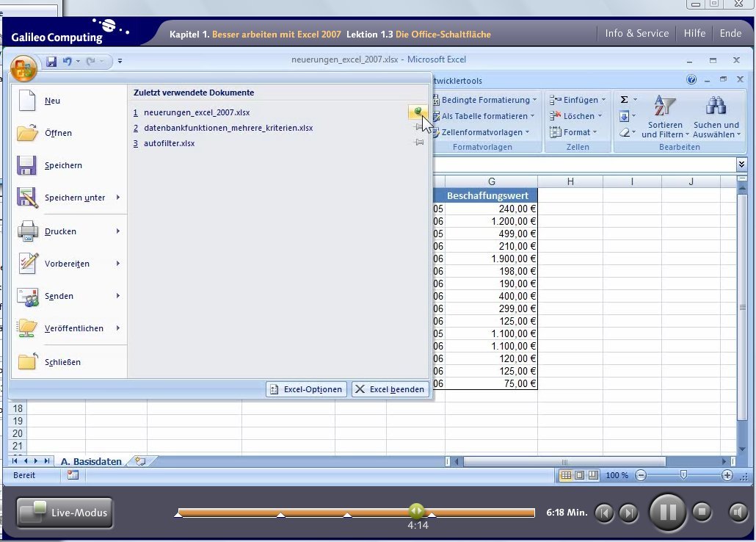Screen dimensions: 756x542
Task: Go to first sheet navigation arrow
Action: pos(15,461)
